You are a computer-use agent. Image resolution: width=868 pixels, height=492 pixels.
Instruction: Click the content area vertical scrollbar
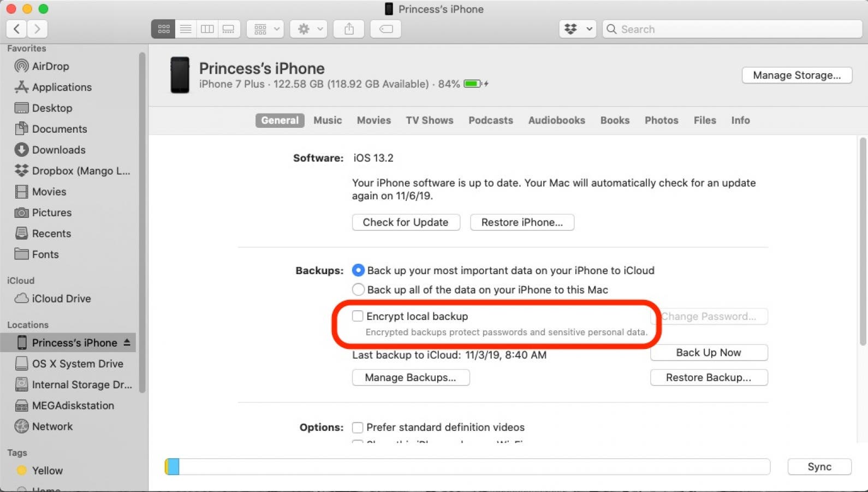863,241
